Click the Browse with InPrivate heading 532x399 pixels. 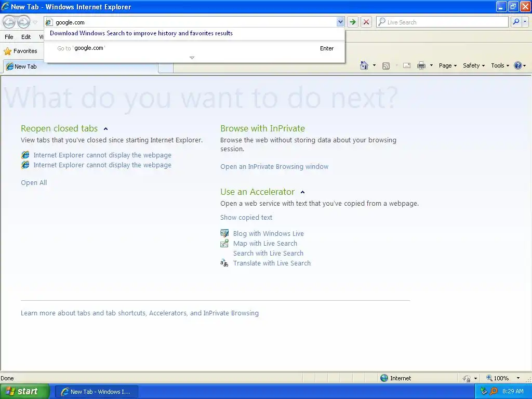262,129
